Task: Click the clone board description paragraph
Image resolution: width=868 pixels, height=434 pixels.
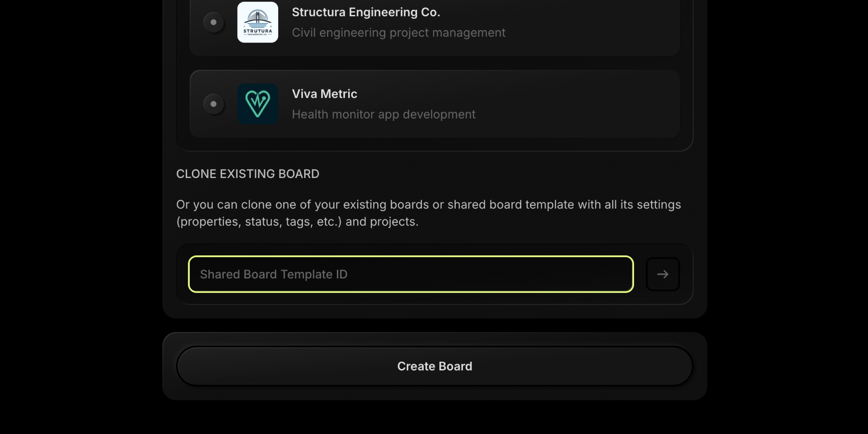Action: pos(429,213)
